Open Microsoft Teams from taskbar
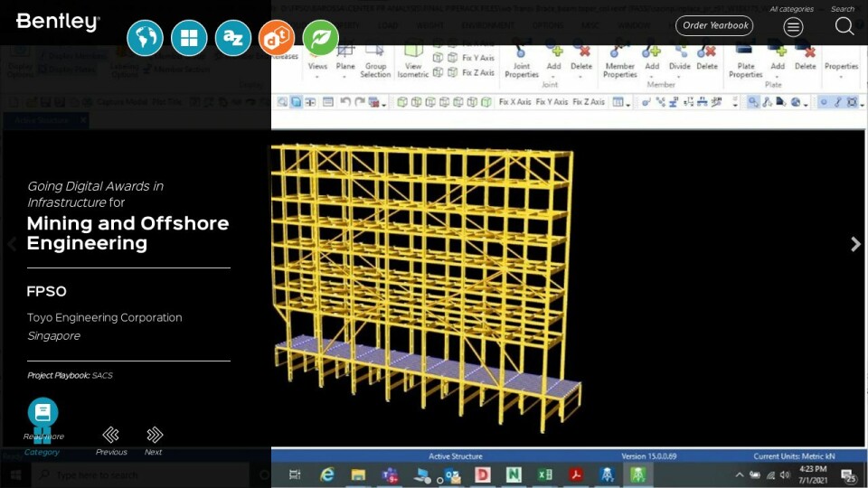 tap(390, 474)
